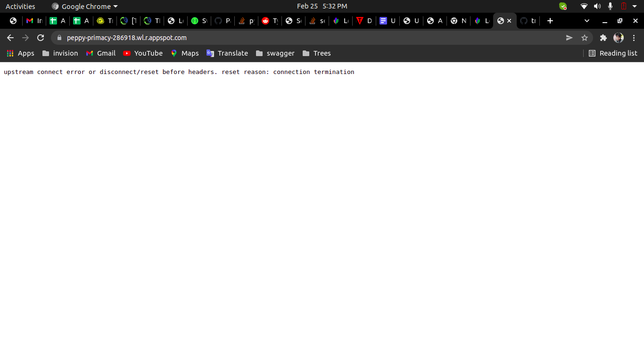Click the volume icon in the system tray
644x362 pixels.
[x=597, y=6]
